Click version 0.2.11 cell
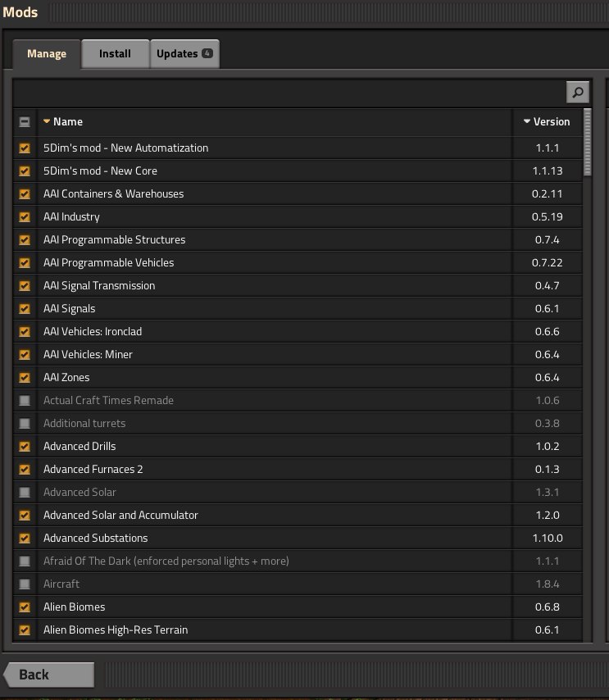 click(547, 193)
